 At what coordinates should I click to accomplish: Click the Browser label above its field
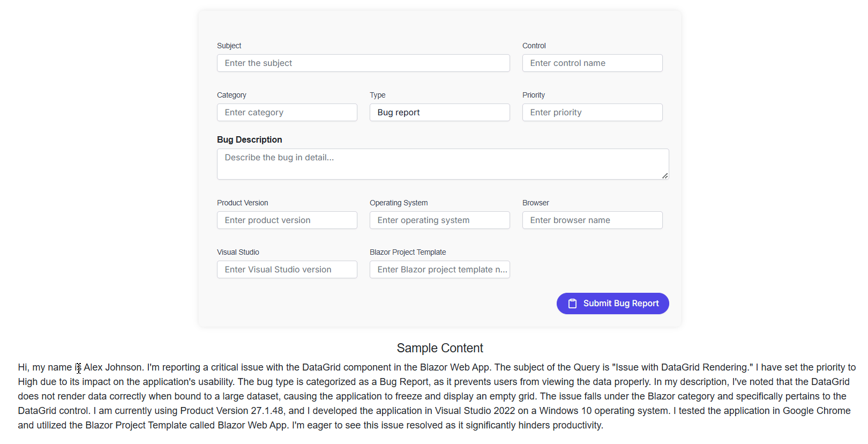coord(535,203)
